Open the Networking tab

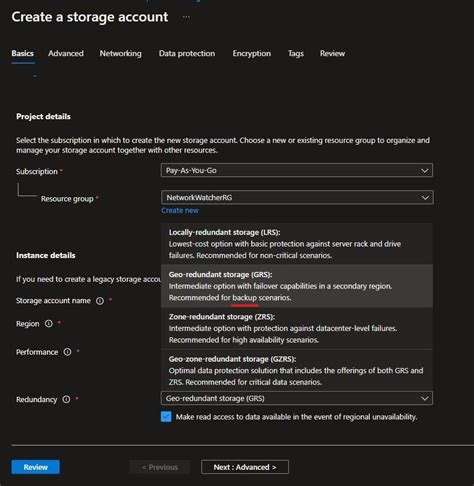tap(120, 53)
